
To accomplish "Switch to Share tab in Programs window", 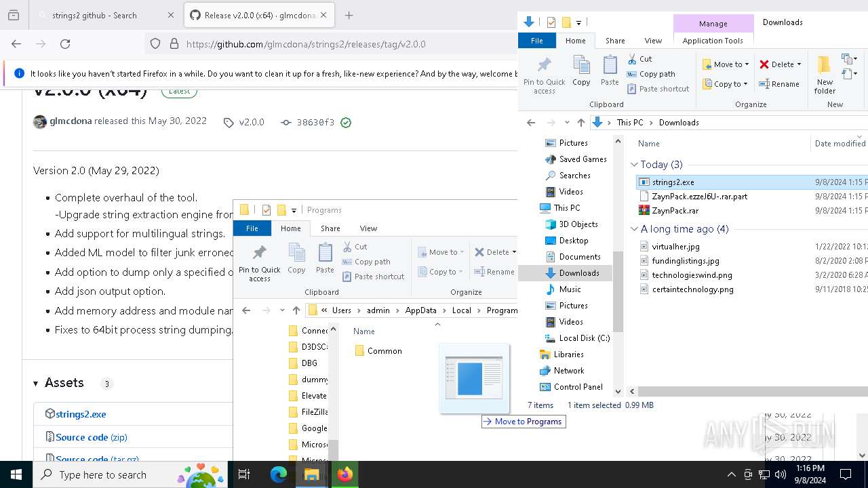I will coord(330,228).
